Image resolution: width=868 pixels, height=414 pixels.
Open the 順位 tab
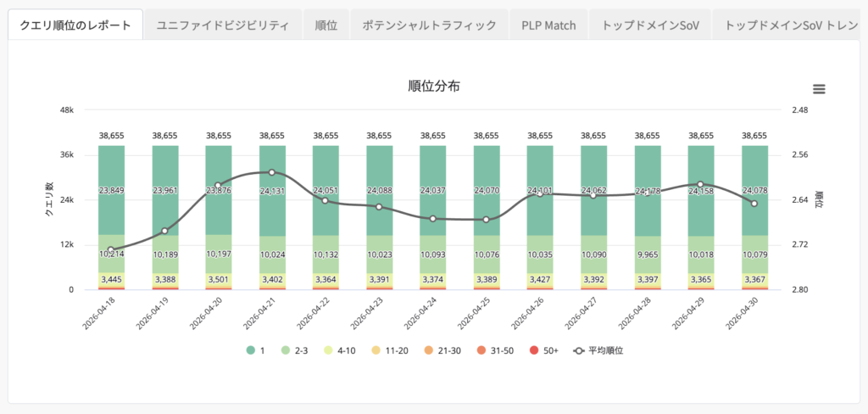(326, 25)
